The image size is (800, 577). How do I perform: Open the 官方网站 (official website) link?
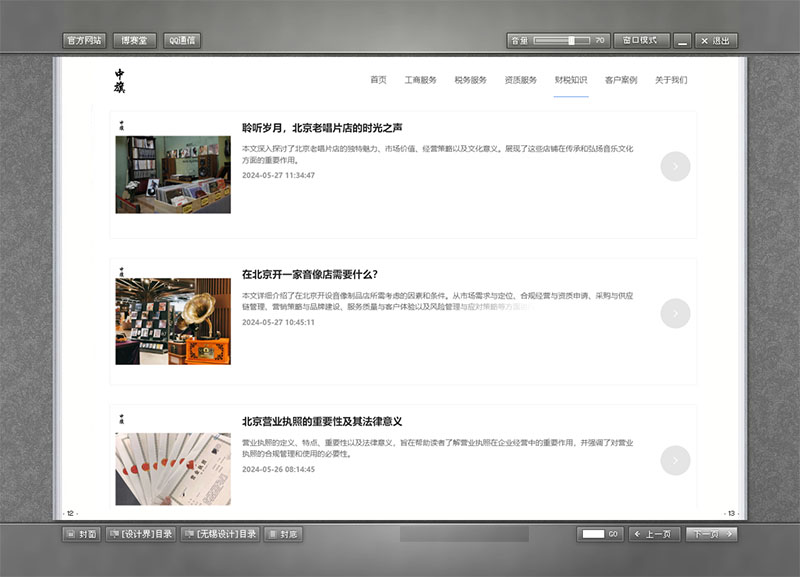[x=84, y=40]
